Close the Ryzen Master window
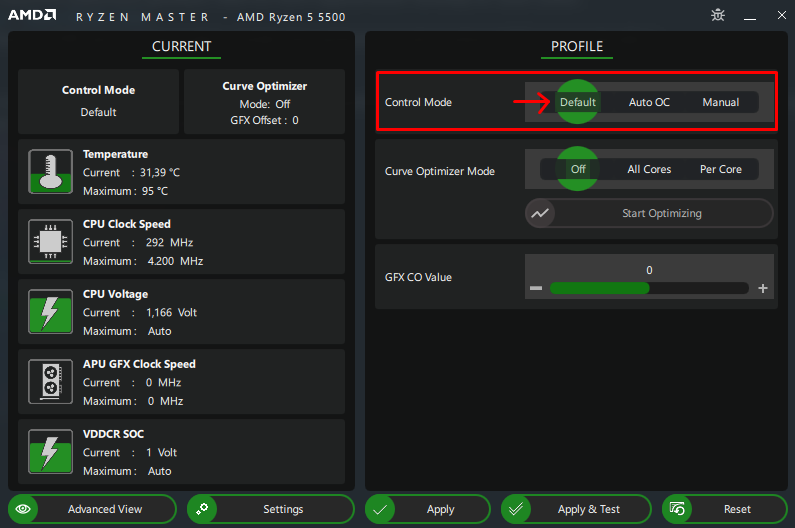Screen dimensions: 795x528 pos(782,15)
